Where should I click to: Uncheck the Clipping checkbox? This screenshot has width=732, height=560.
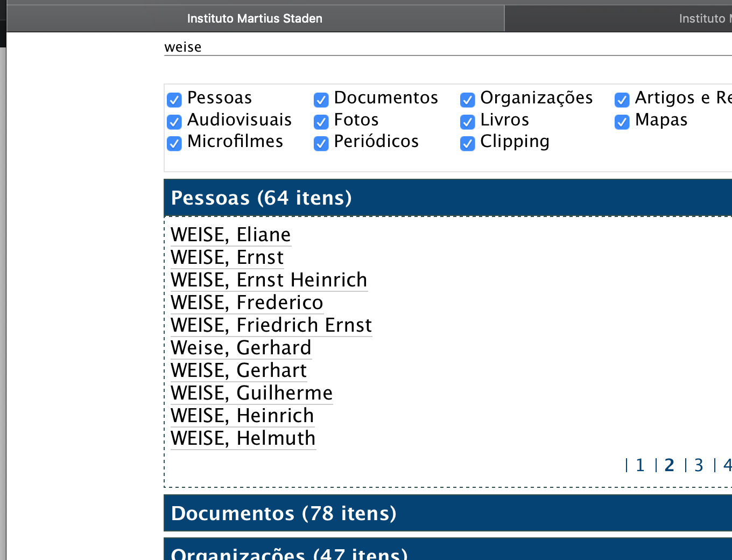point(468,144)
